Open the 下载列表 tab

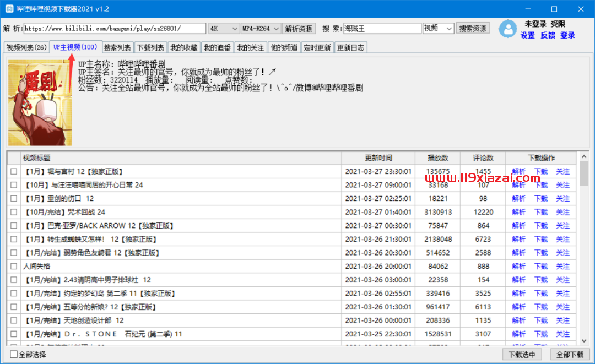[x=150, y=47]
